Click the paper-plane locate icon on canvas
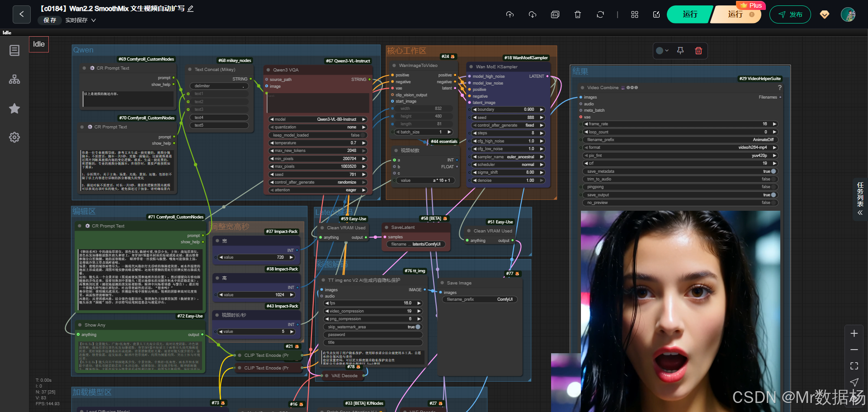The width and height of the screenshot is (868, 412). pyautogui.click(x=854, y=382)
